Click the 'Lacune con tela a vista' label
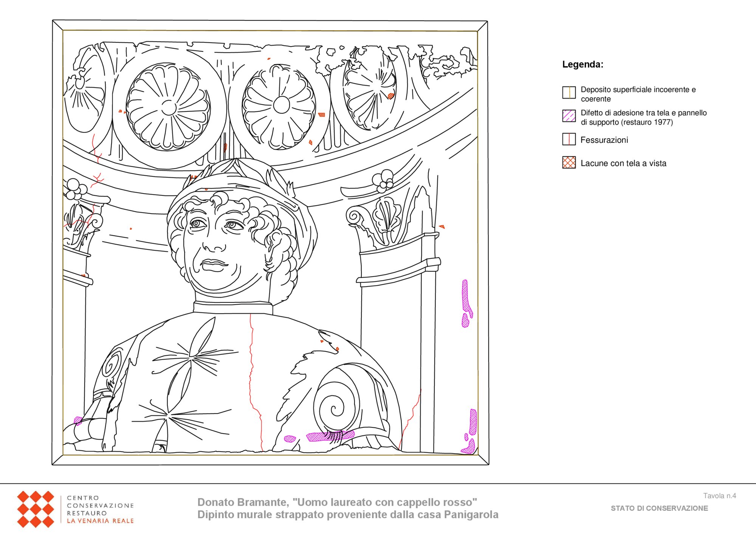 point(623,163)
